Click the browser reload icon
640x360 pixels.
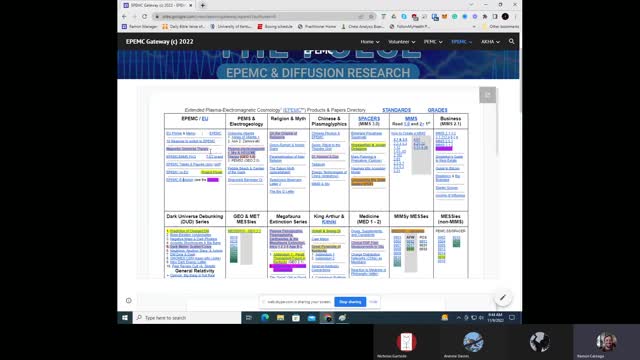coord(144,16)
